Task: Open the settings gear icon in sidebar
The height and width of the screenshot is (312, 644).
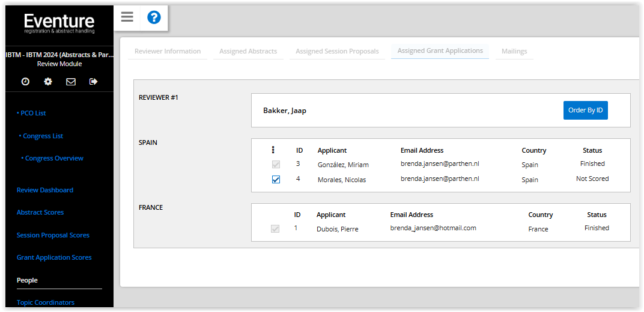Action: 48,81
